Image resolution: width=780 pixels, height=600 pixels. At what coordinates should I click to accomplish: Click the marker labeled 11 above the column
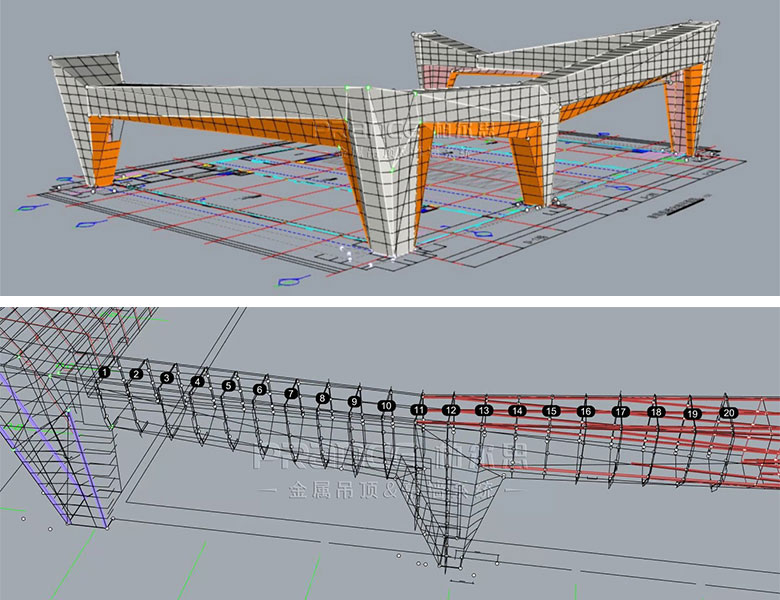click(419, 410)
